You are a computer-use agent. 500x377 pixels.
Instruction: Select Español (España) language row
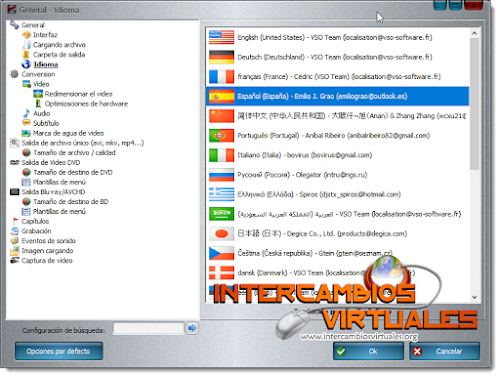(x=337, y=96)
